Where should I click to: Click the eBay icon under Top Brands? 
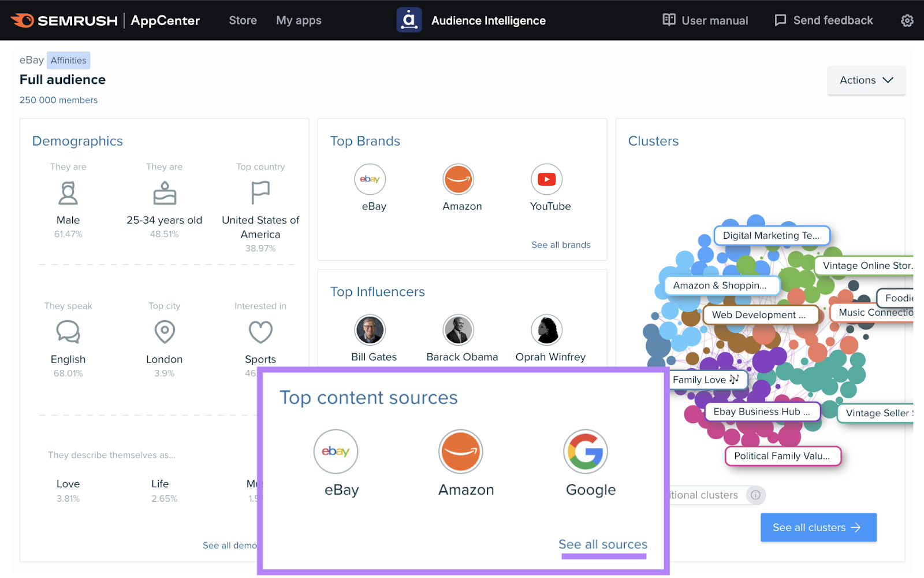[370, 179]
